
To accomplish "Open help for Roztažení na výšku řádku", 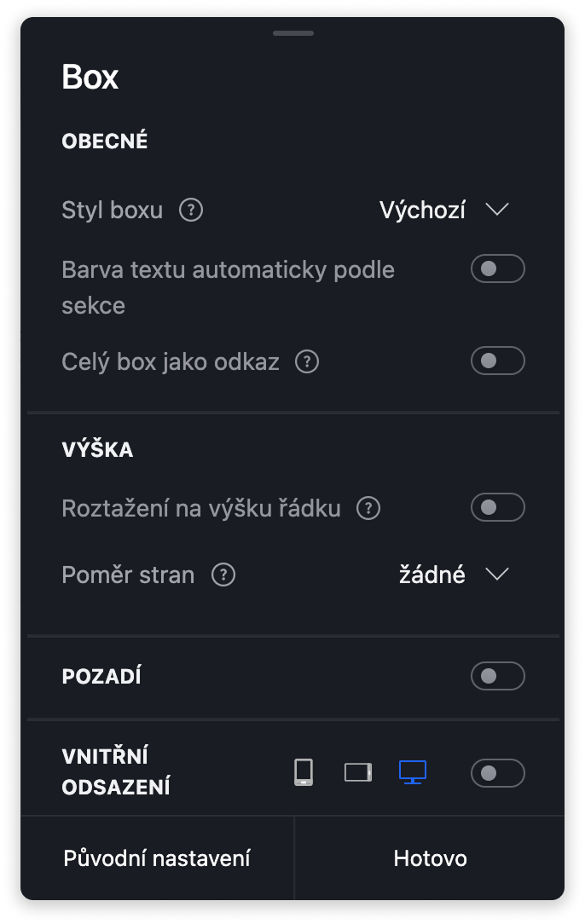I will 368,509.
